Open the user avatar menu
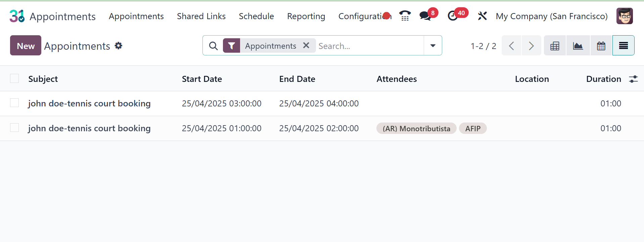 625,16
